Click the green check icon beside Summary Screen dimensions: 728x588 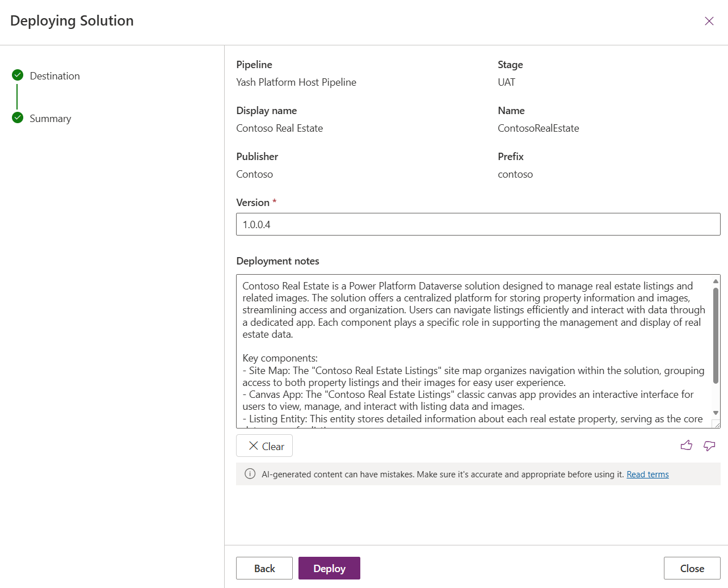tap(18, 117)
